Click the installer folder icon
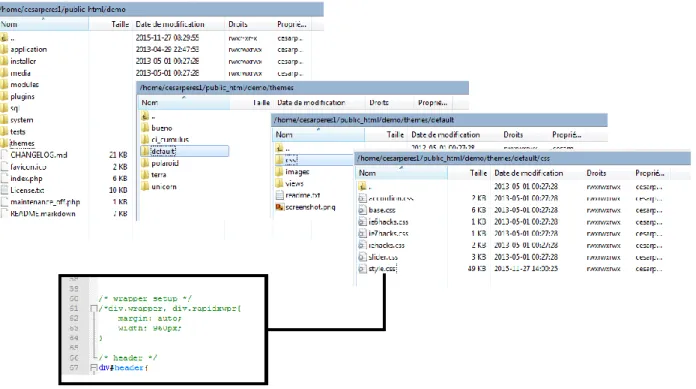 click(4, 61)
